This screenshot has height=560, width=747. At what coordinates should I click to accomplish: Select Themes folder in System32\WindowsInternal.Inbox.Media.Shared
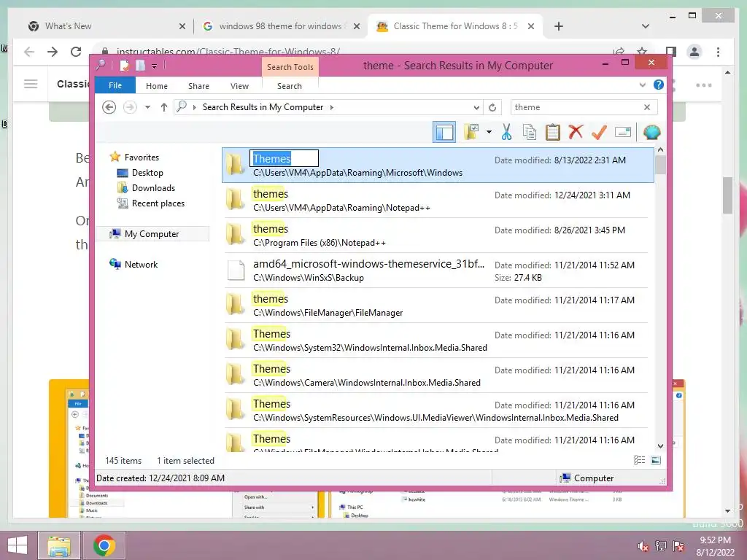[x=438, y=340]
